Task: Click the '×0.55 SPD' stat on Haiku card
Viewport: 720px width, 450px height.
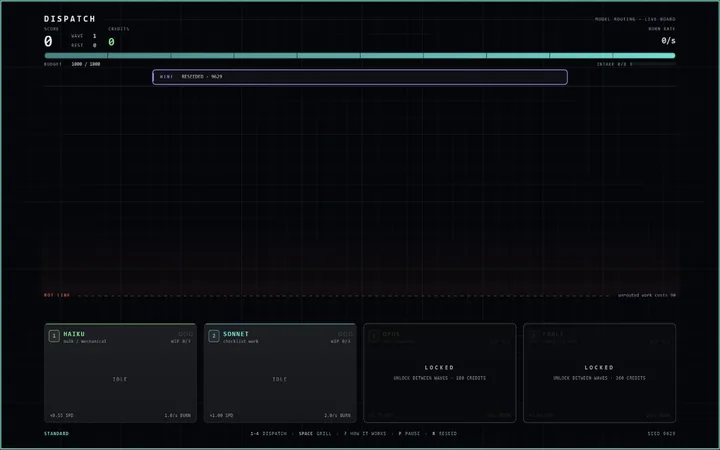Action: [x=62, y=416]
